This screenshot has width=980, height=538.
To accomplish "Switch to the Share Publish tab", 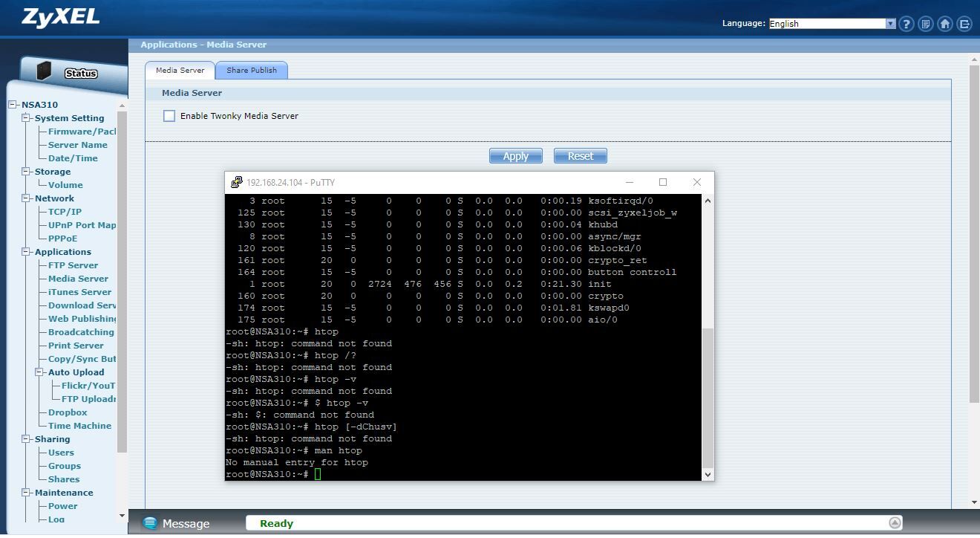I will (252, 70).
